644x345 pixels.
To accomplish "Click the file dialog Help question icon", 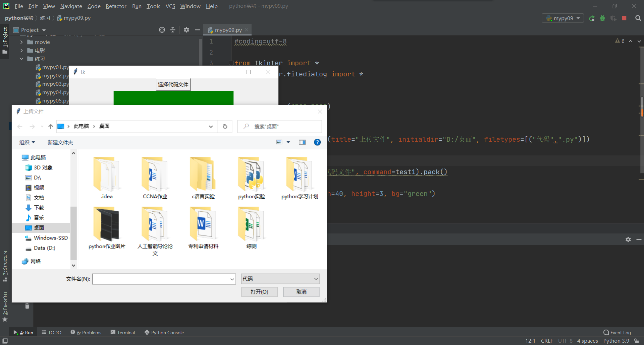I will tap(317, 142).
